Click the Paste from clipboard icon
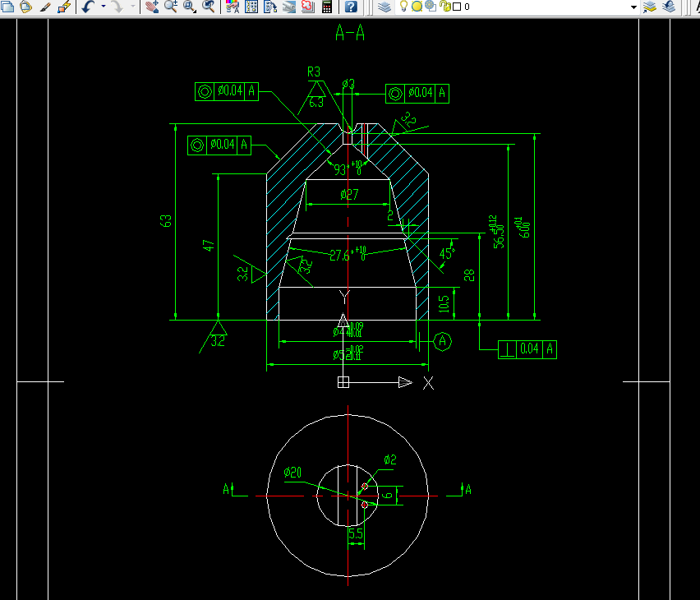Image resolution: width=700 pixels, height=600 pixels. 26,7
